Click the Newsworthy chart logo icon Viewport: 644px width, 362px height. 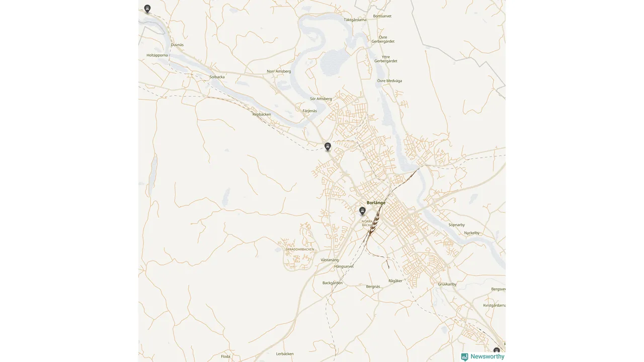464,356
